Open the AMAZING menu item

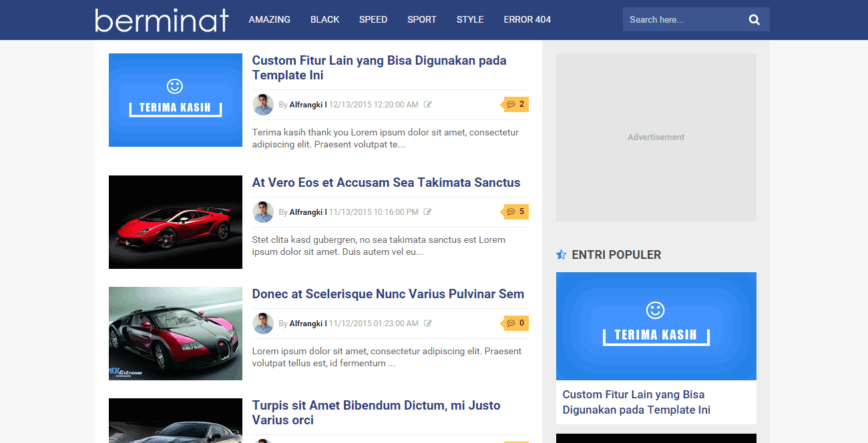[270, 19]
